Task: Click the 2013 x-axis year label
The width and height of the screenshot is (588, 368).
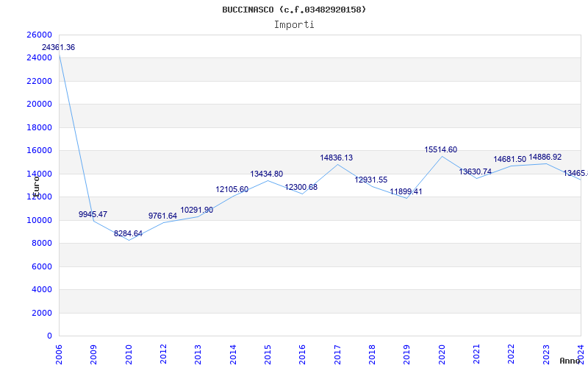Action: pyautogui.click(x=198, y=354)
